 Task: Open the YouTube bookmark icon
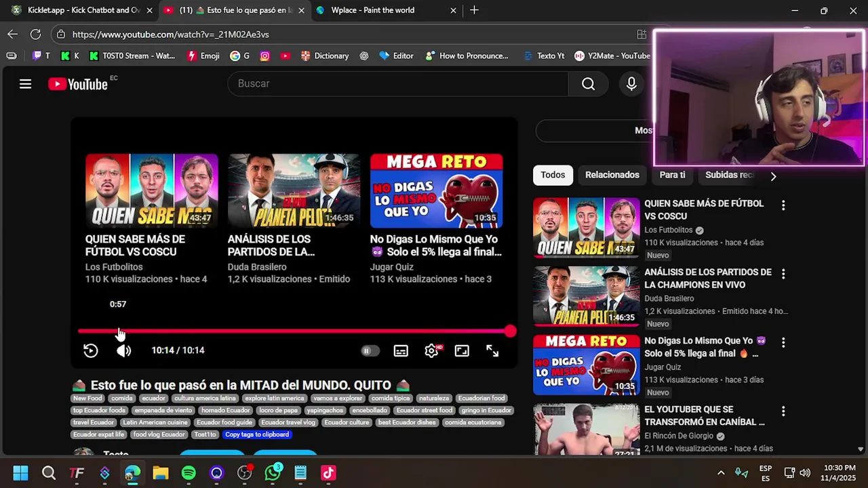[x=285, y=56]
